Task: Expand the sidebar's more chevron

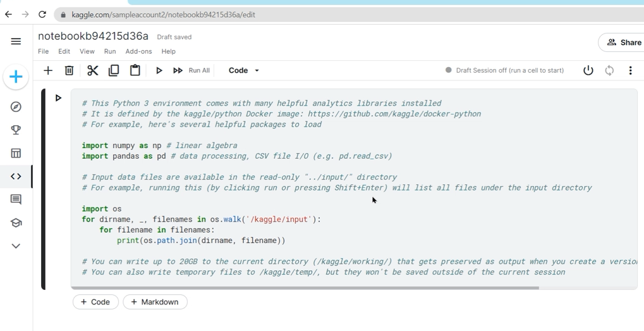Action: (16, 246)
